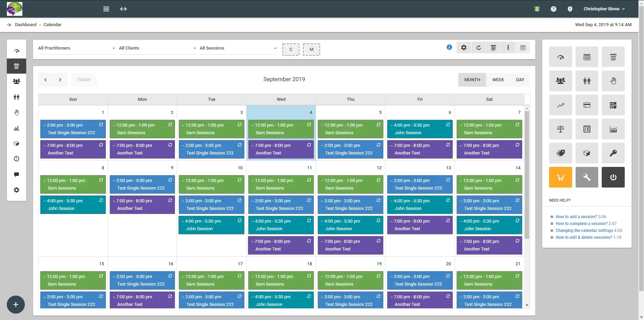This screenshot has height=320, width=644.
Task: Open the wrench tools tile
Action: [587, 177]
